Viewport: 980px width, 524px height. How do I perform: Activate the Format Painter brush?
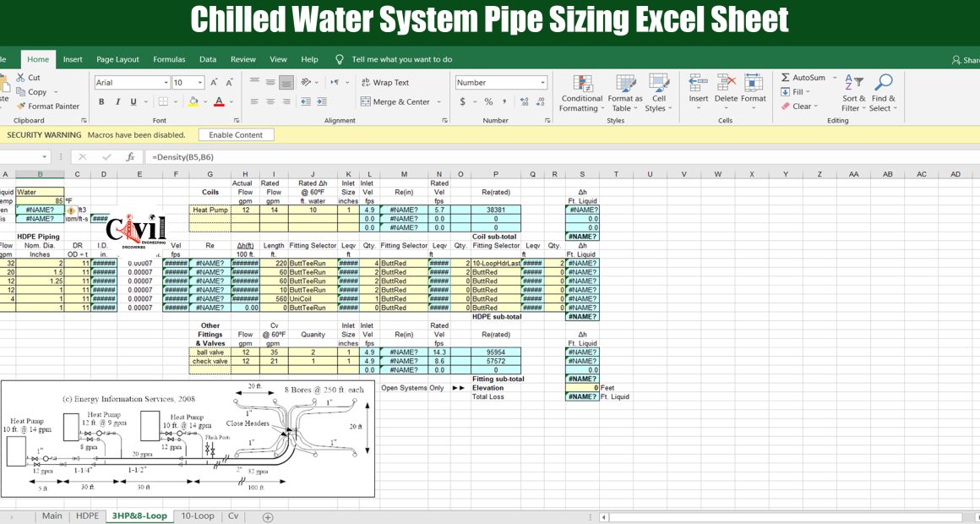[20, 106]
